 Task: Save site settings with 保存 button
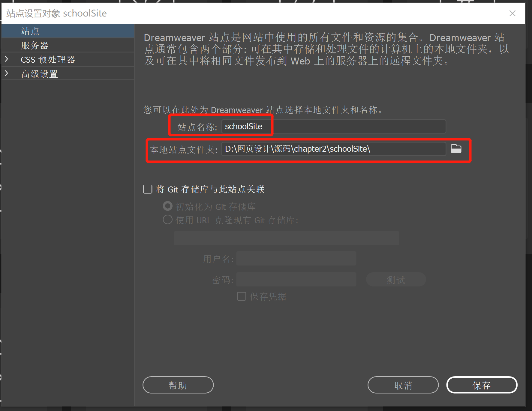pos(482,385)
